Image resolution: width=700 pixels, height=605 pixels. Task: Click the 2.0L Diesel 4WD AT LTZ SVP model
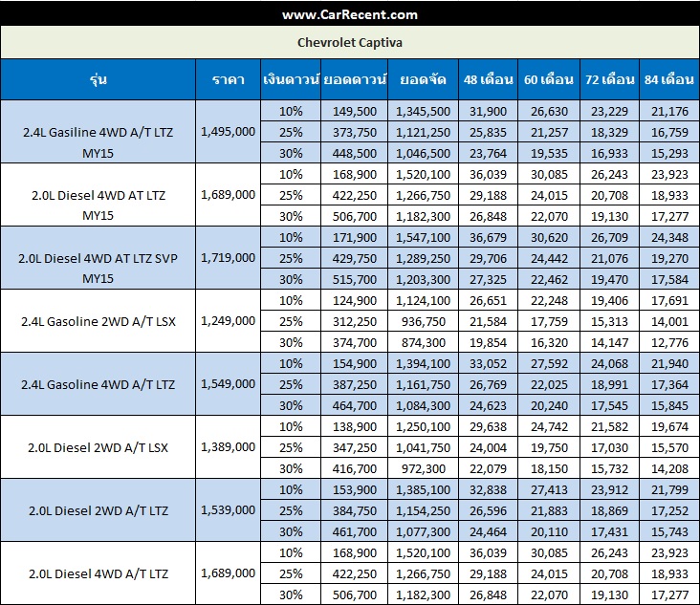[x=98, y=258]
